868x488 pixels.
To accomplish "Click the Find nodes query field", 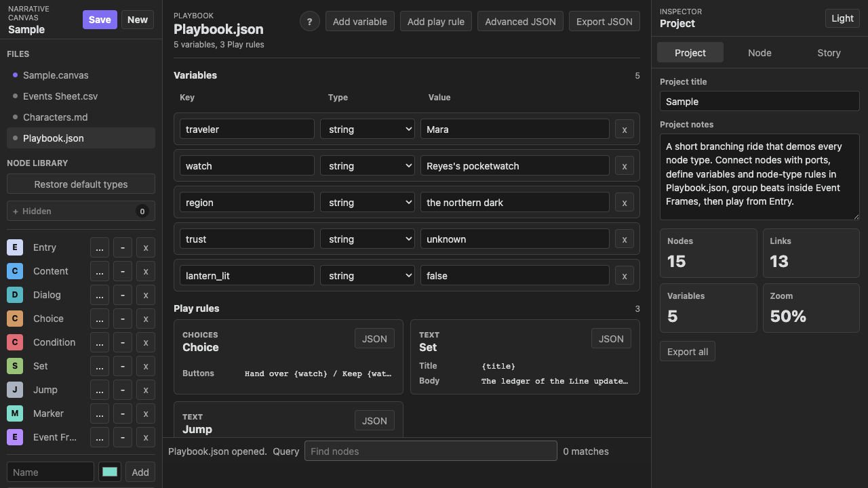I will click(431, 451).
